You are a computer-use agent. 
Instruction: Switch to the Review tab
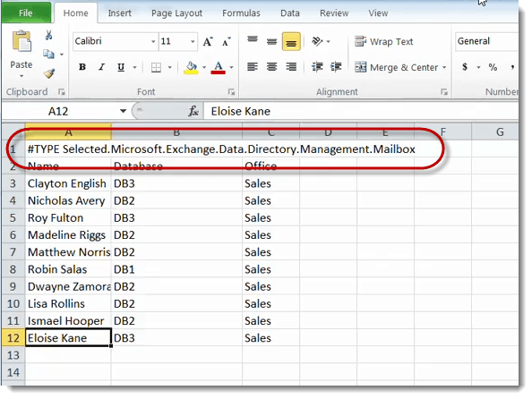point(334,13)
